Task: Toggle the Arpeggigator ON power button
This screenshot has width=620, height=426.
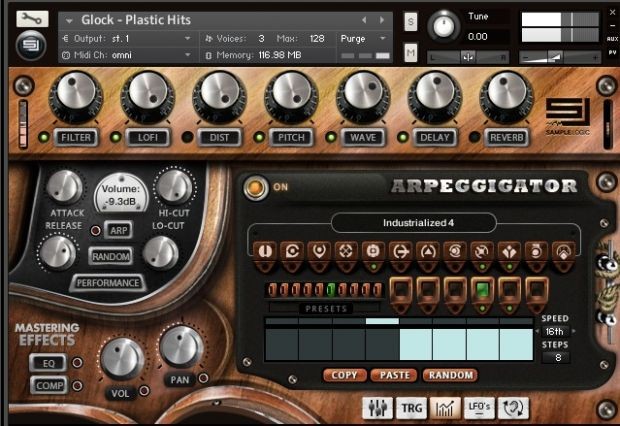Action: [255, 187]
